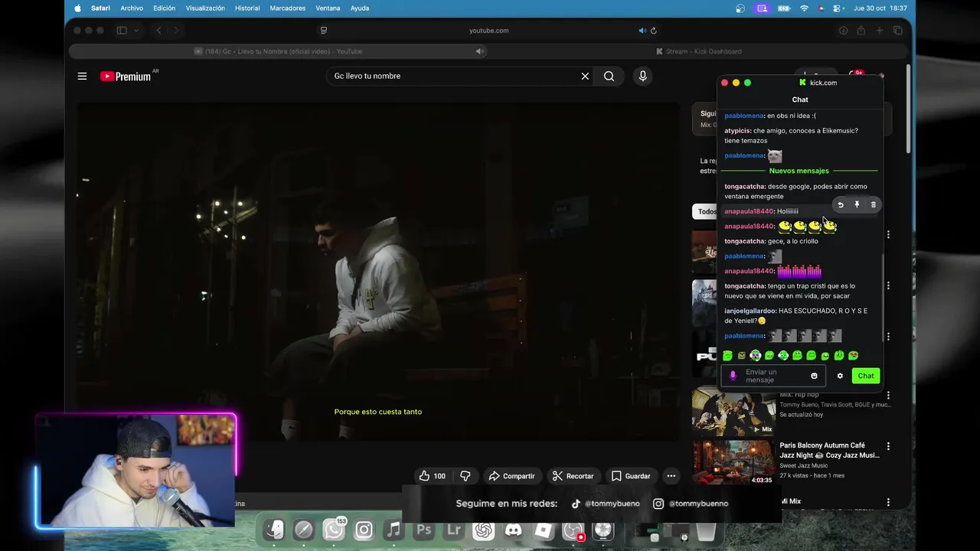Screen dimensions: 980x551
Task: Open Safari share sheet
Action: 861,31
